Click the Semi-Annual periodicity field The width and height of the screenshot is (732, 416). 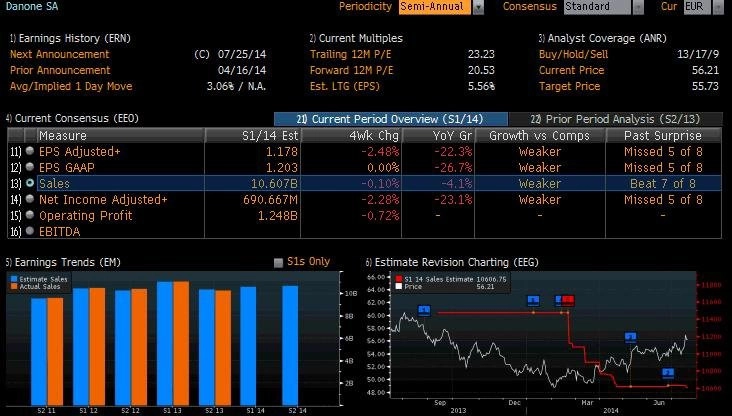point(435,7)
